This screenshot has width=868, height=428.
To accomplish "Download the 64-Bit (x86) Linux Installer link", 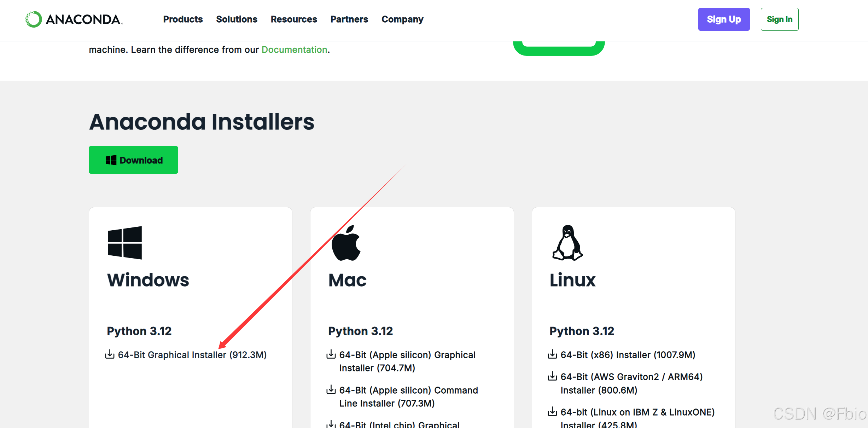I will [628, 355].
